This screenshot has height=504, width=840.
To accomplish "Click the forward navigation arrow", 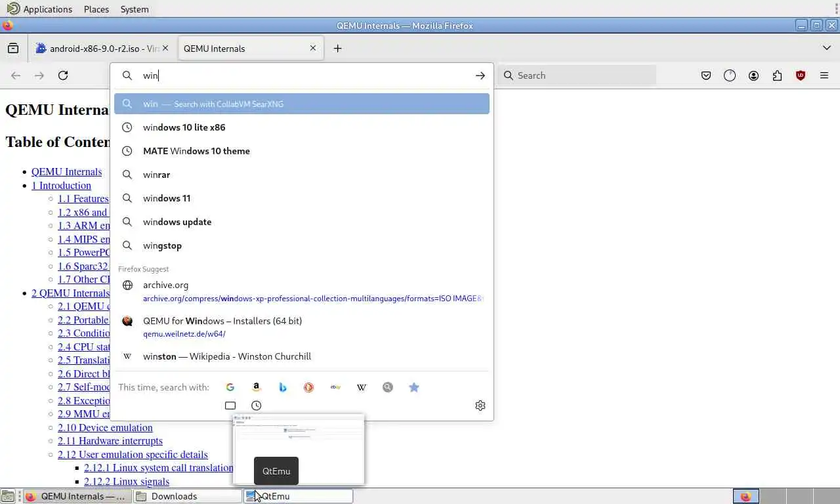I will coord(39,75).
